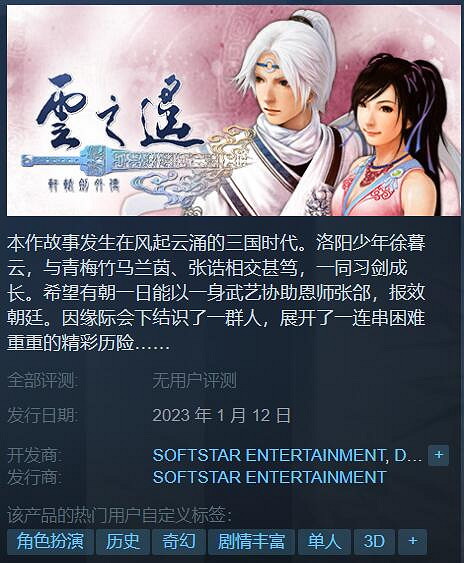Click the release date 2023 年 1 月 12 日
This screenshot has height=563, width=464.
tap(222, 415)
